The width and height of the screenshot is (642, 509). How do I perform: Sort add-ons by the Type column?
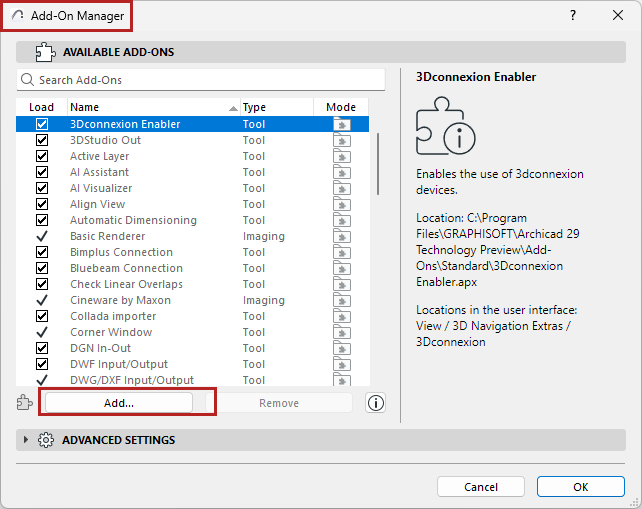(275, 107)
